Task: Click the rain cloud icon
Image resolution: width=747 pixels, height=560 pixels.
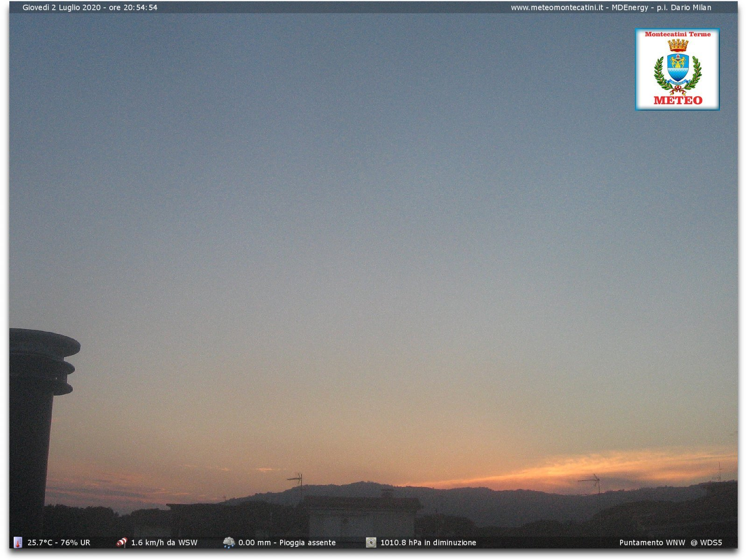Action: pyautogui.click(x=229, y=542)
